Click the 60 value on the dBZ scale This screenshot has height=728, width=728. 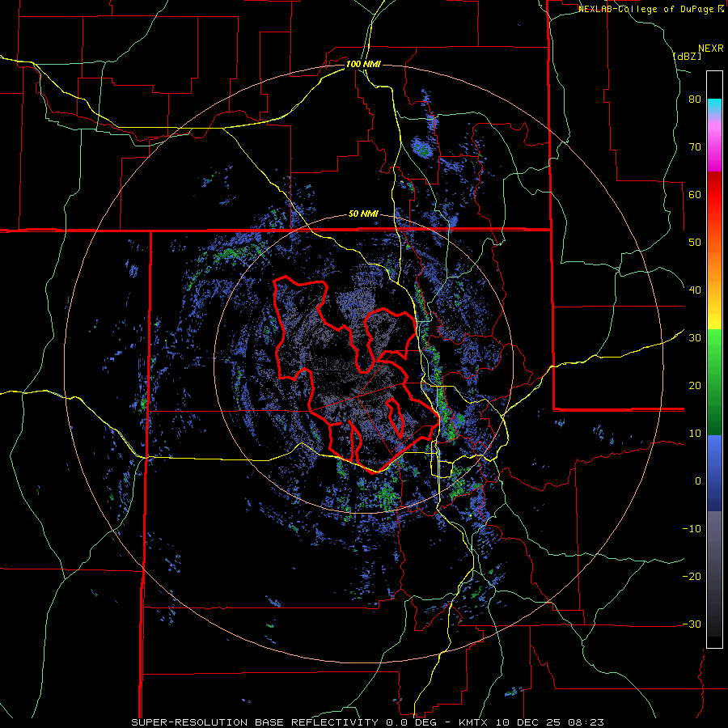tap(695, 194)
